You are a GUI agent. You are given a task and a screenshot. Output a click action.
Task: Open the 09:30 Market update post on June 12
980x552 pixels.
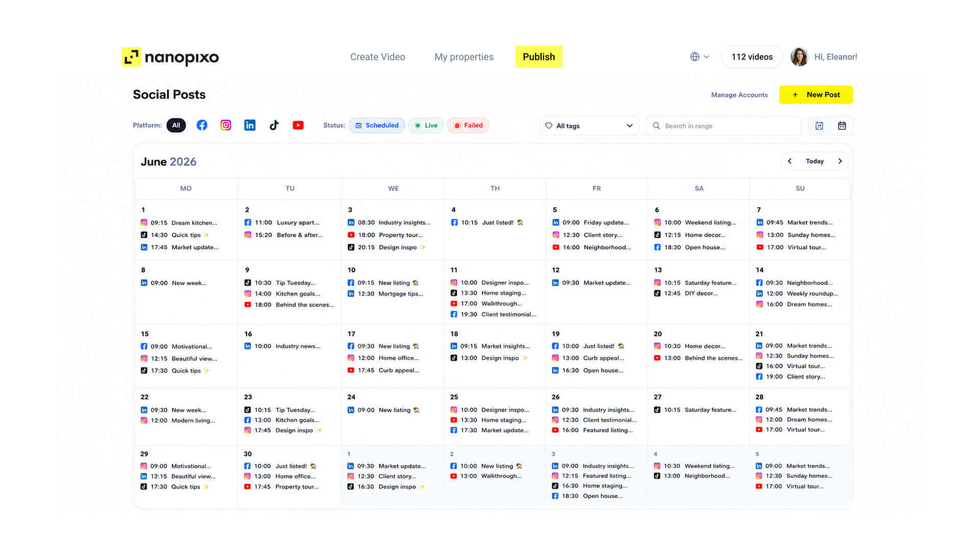click(x=592, y=283)
